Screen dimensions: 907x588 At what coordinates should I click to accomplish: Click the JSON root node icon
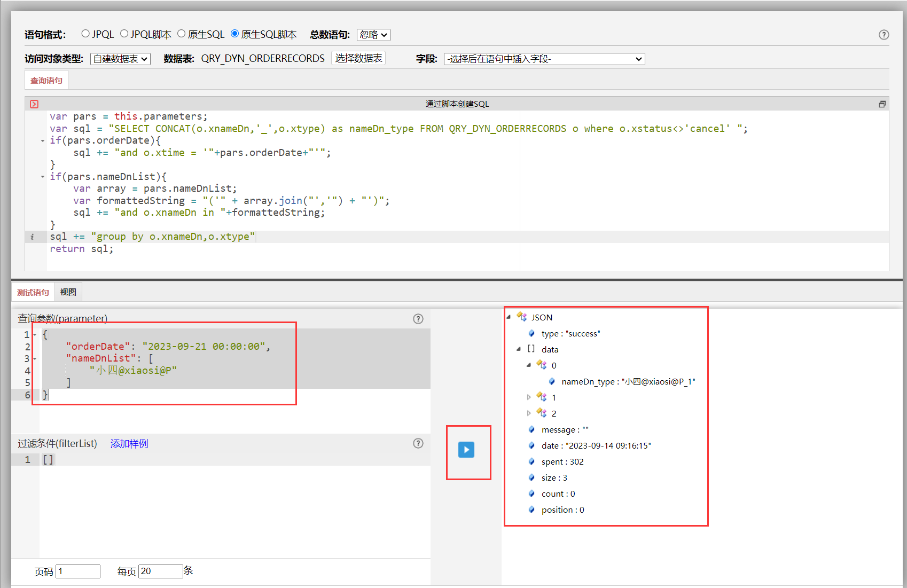522,317
